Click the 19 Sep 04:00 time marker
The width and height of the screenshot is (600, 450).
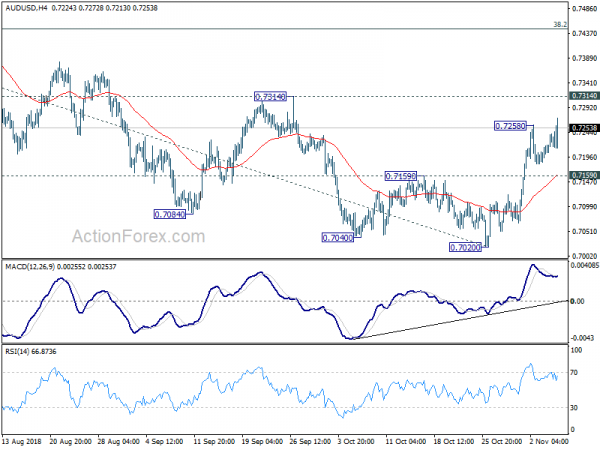pyautogui.click(x=262, y=442)
